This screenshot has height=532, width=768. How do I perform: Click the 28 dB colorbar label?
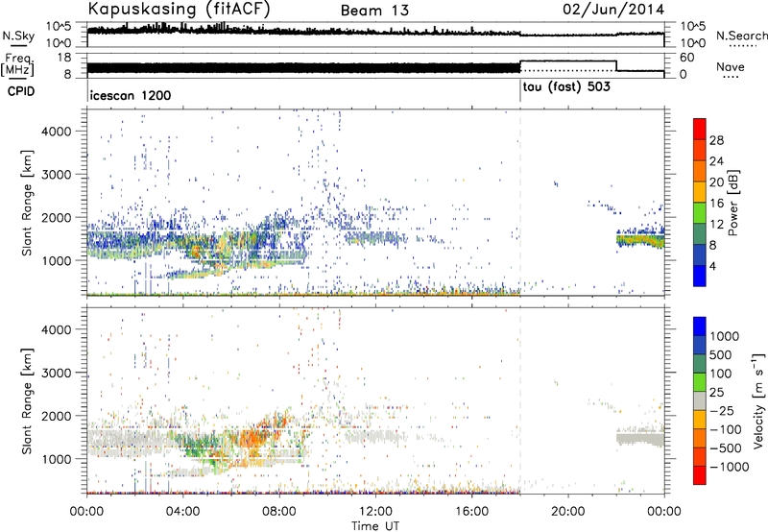[716, 140]
